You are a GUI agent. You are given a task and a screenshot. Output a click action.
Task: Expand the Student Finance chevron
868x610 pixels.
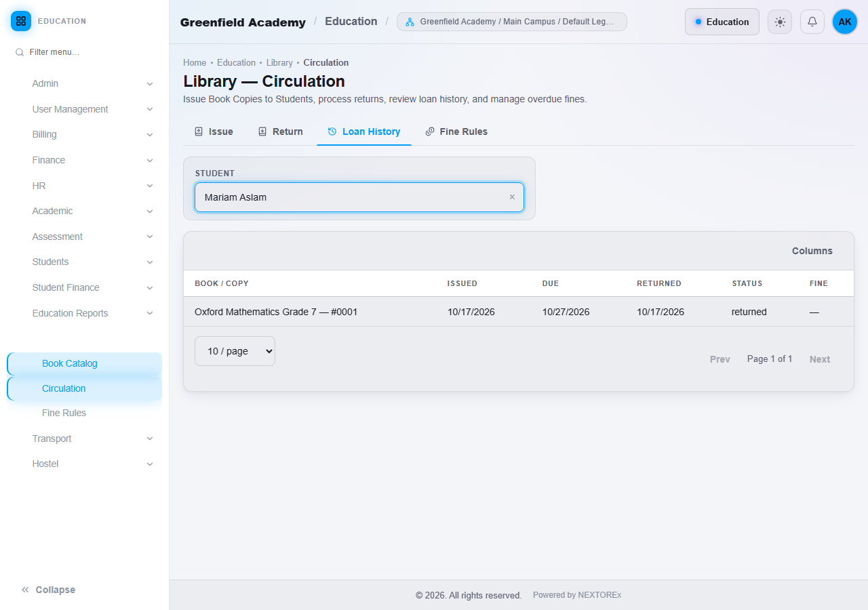pos(150,288)
